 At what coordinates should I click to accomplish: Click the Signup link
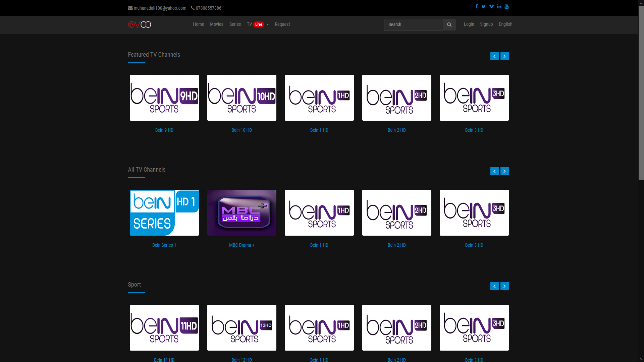pos(486,24)
